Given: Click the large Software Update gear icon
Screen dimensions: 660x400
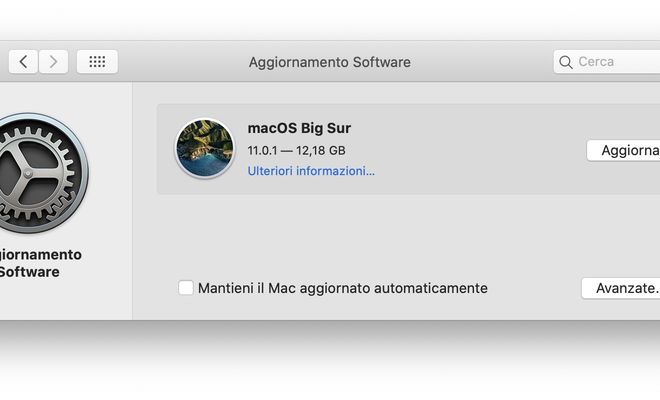Looking at the screenshot, I should (36, 173).
